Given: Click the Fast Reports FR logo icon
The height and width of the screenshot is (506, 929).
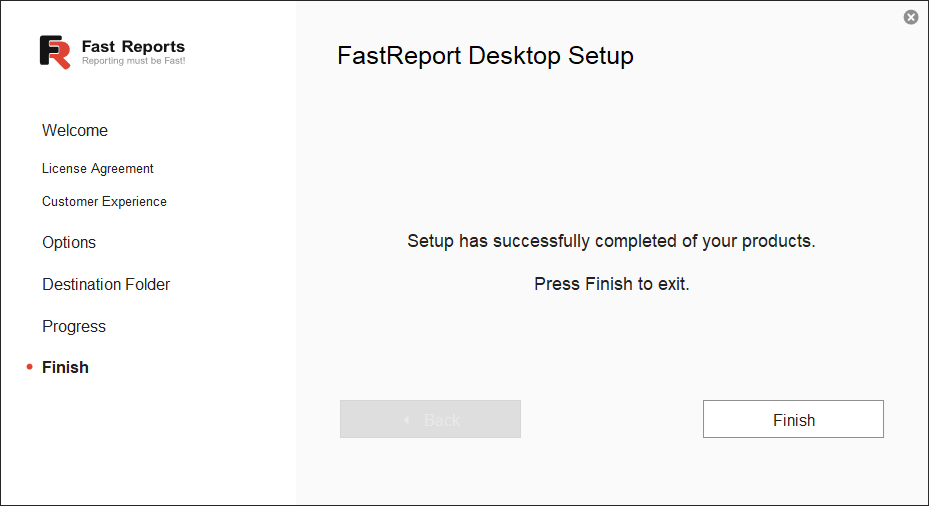Looking at the screenshot, I should coord(55,52).
